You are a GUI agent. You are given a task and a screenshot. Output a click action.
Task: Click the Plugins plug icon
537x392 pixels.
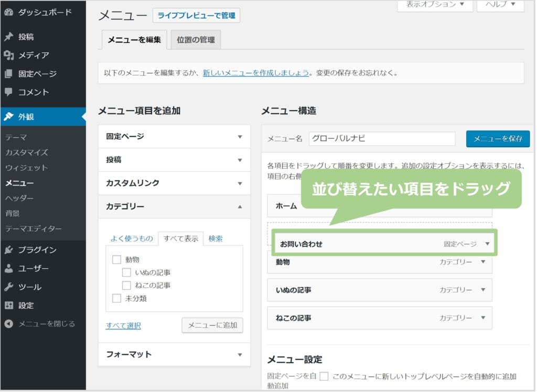pos(8,250)
